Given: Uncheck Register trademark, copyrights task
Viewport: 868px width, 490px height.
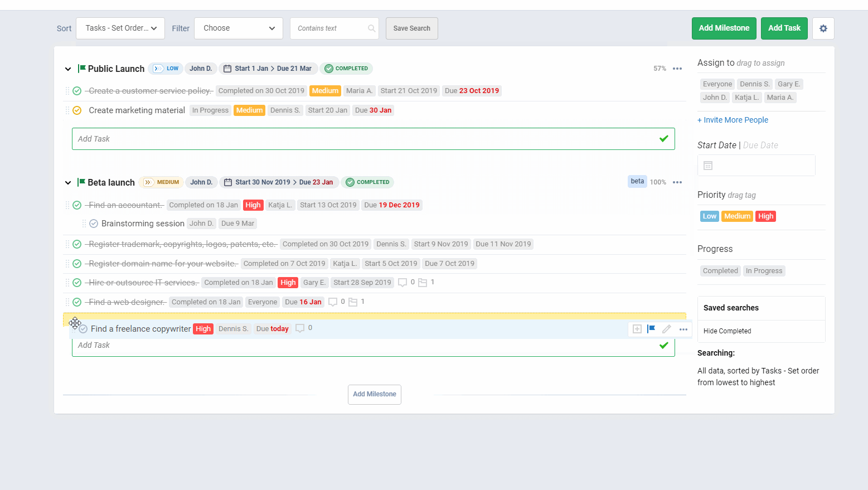Looking at the screenshot, I should point(77,244).
